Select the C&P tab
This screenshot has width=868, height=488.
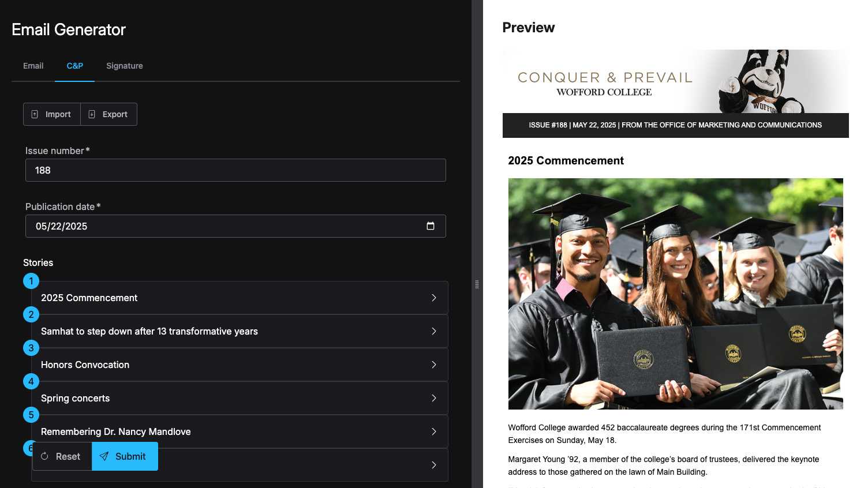74,66
